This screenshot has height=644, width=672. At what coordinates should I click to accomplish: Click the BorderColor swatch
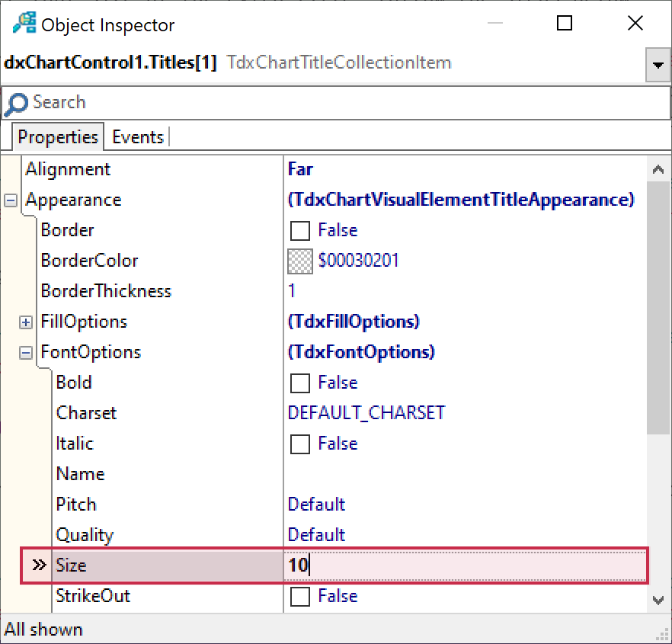(300, 261)
